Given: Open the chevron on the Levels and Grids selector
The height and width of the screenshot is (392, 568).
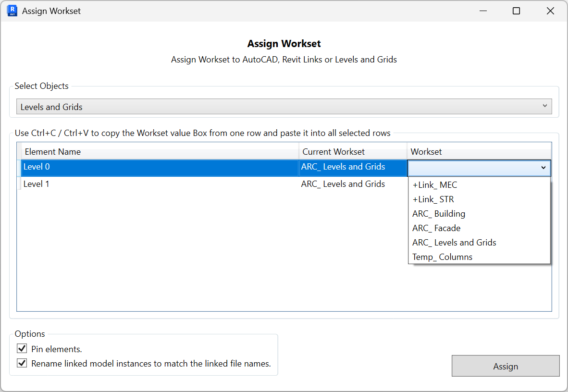Looking at the screenshot, I should (x=544, y=106).
